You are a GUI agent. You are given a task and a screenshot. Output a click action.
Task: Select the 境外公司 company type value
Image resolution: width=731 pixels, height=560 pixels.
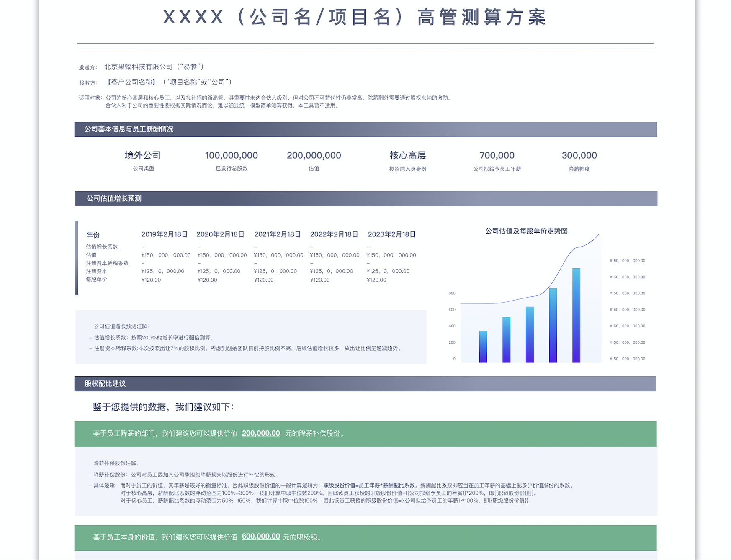(x=143, y=155)
